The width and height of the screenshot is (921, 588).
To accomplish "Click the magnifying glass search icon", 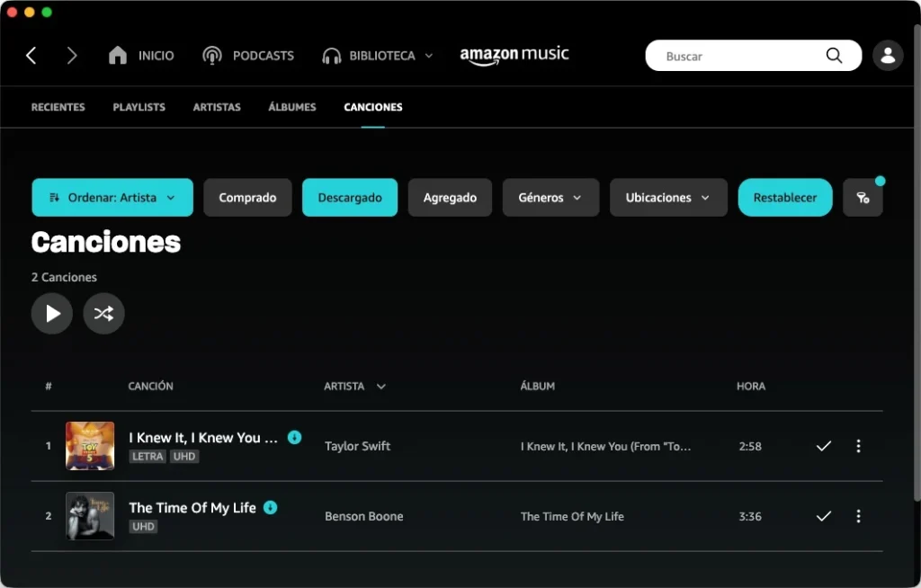I will (x=834, y=56).
